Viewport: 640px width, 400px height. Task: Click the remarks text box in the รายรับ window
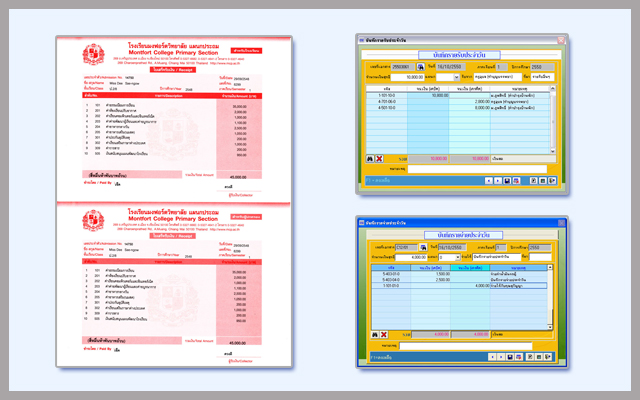pyautogui.click(x=477, y=169)
